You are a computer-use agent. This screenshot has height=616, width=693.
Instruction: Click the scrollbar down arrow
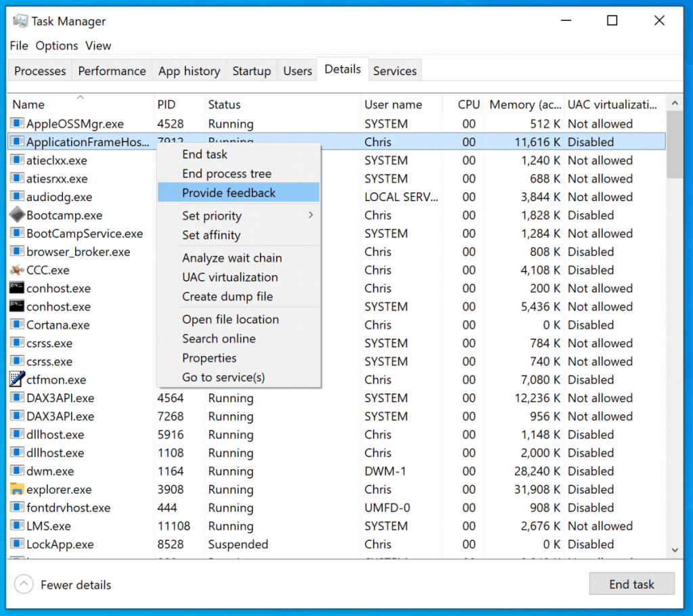[x=675, y=550]
